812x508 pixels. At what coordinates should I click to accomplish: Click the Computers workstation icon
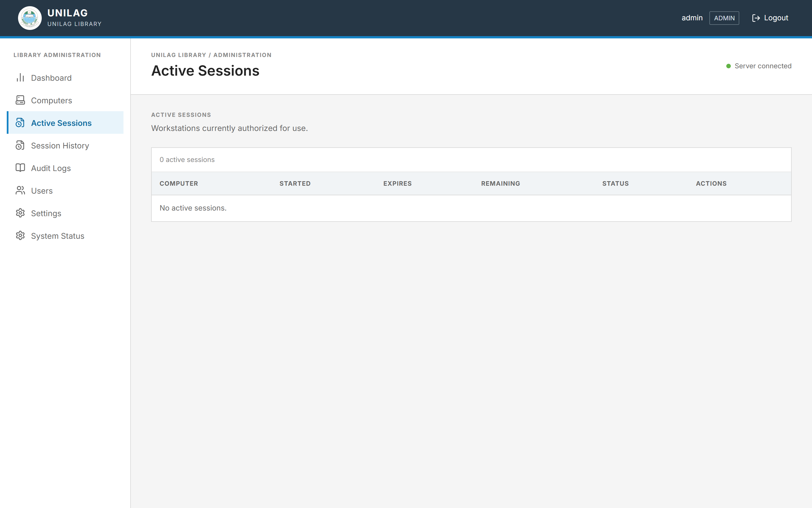point(20,100)
